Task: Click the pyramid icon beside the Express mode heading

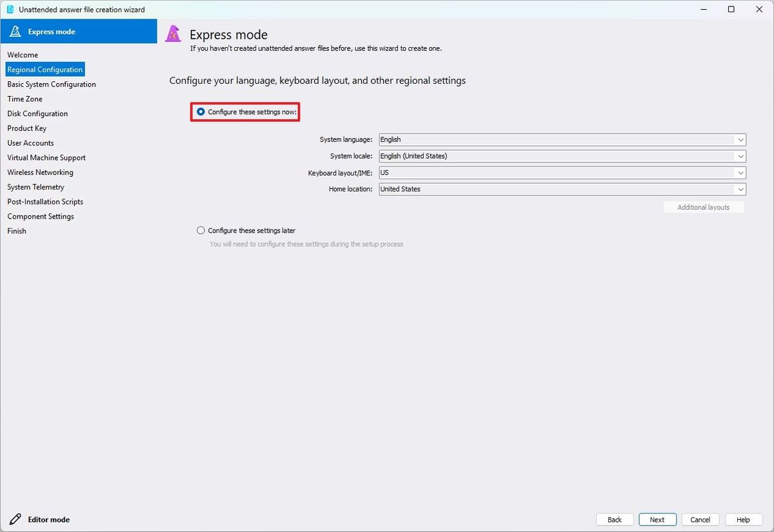Action: pos(173,34)
